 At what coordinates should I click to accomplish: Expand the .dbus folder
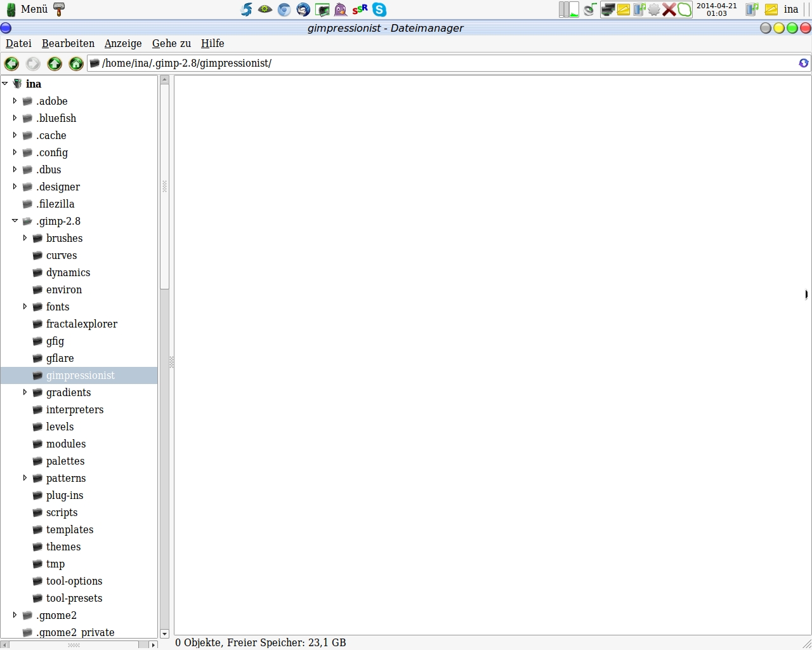click(x=15, y=169)
